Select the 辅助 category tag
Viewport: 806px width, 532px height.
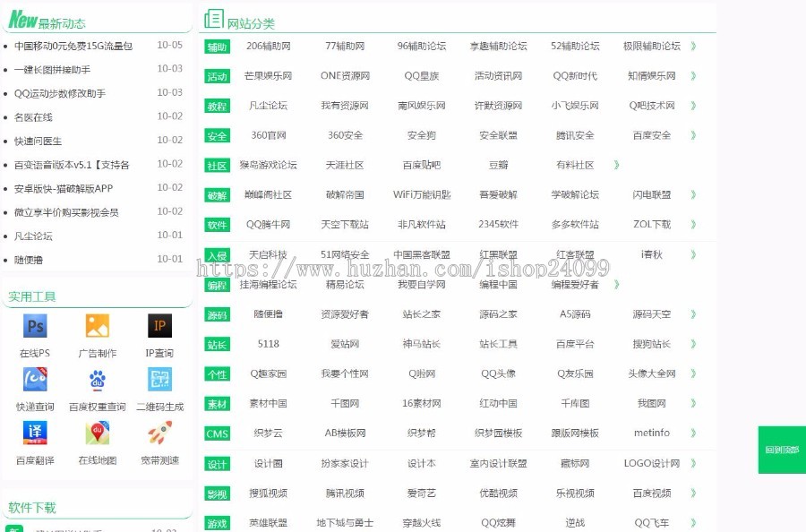click(x=217, y=47)
